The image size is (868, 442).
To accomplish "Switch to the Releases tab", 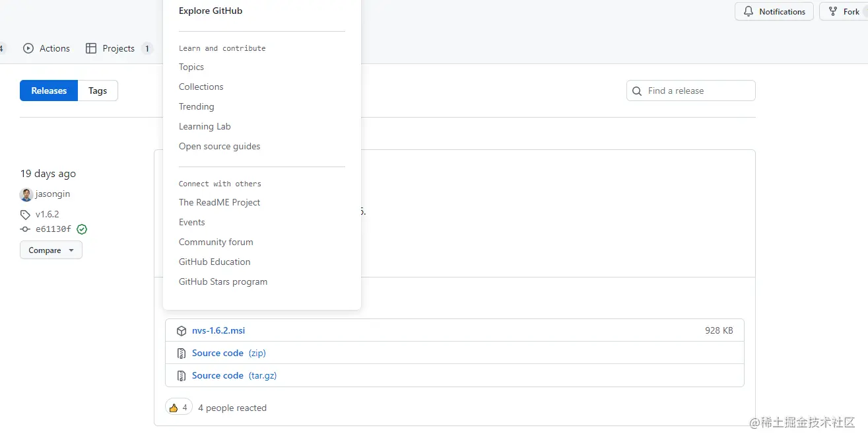I will point(49,91).
